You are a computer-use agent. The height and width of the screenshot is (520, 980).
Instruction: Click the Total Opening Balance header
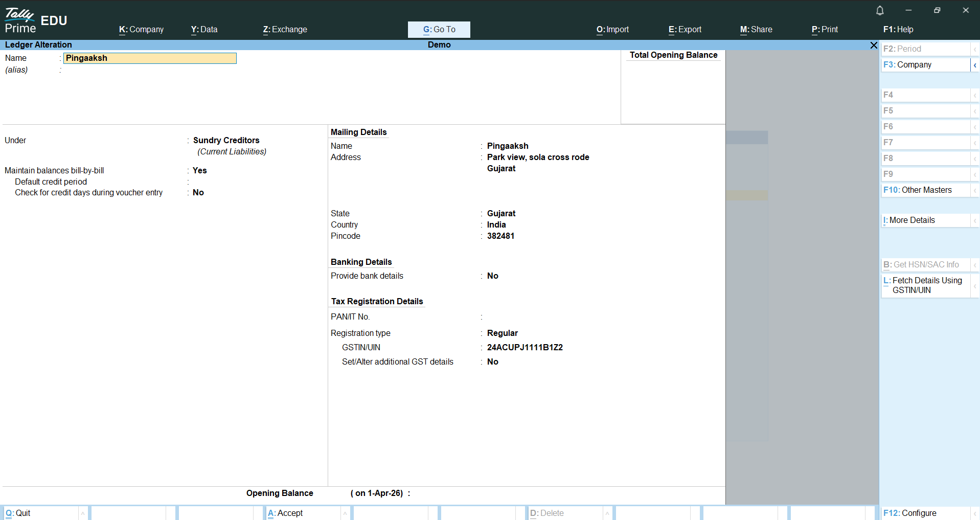[x=673, y=55]
